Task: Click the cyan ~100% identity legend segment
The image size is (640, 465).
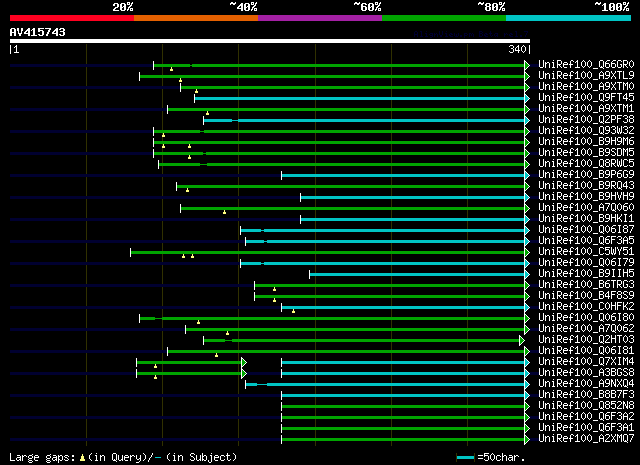Action: pos(568,18)
